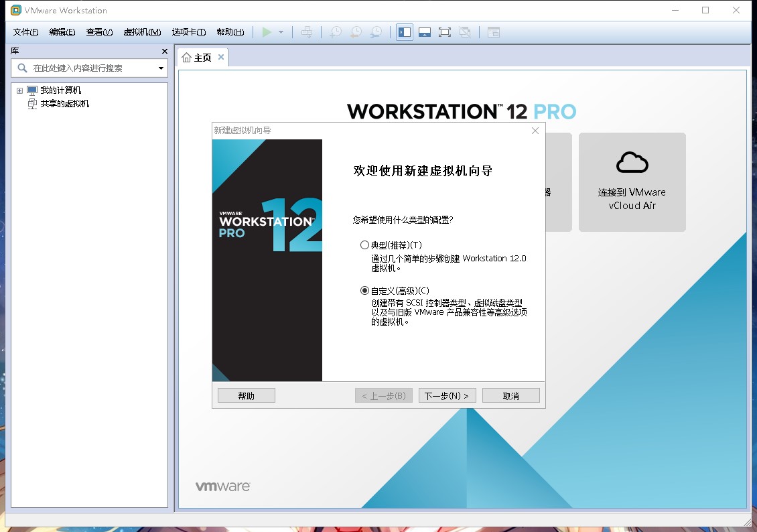Select the Typical (recommended) radio option
The image size is (757, 532).
coord(364,245)
